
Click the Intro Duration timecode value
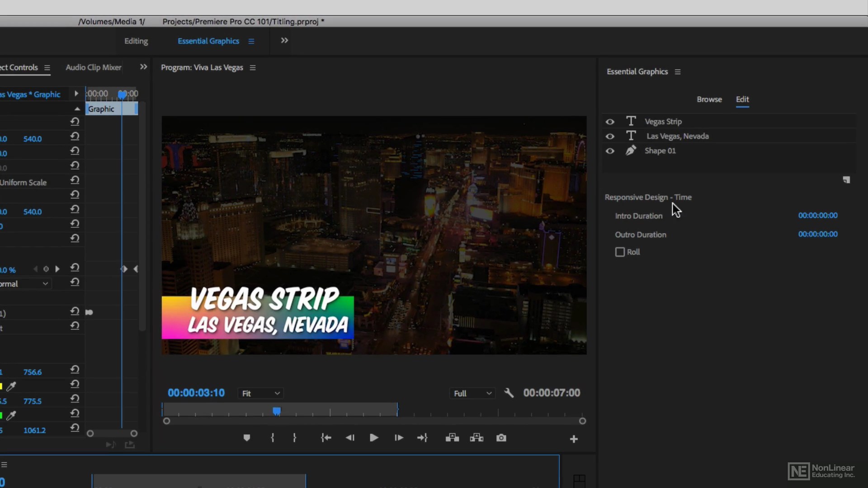[817, 216]
